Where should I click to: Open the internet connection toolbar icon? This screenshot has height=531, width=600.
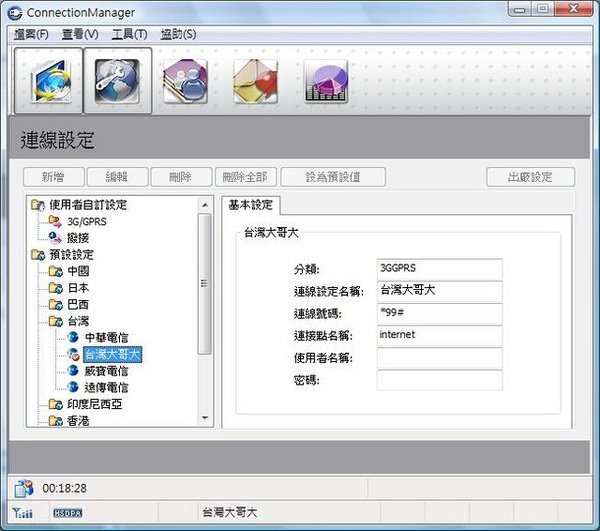tap(48, 81)
